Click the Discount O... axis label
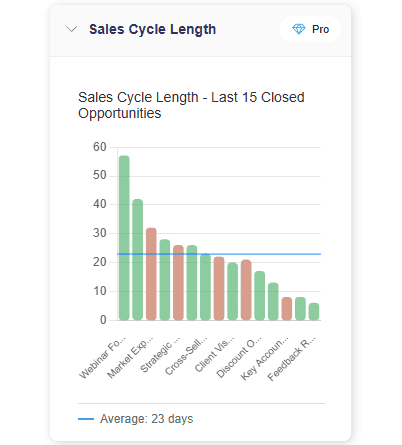The height and width of the screenshot is (445, 402). (x=239, y=357)
